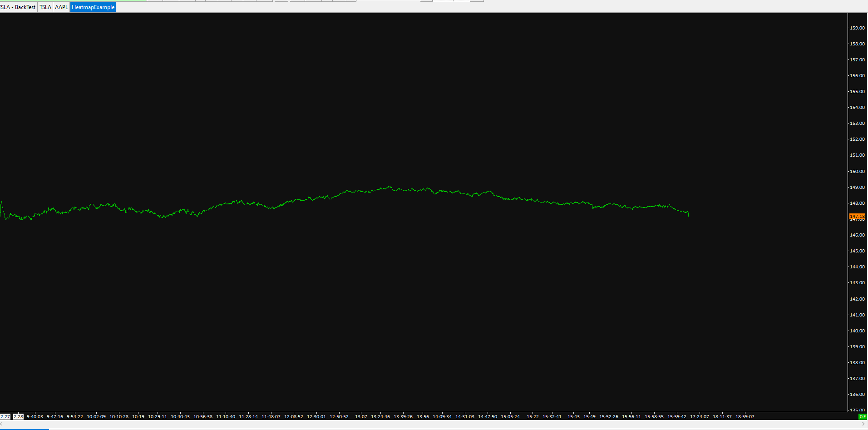
Task: Click the 12:30:01 time label
Action: 316,417
